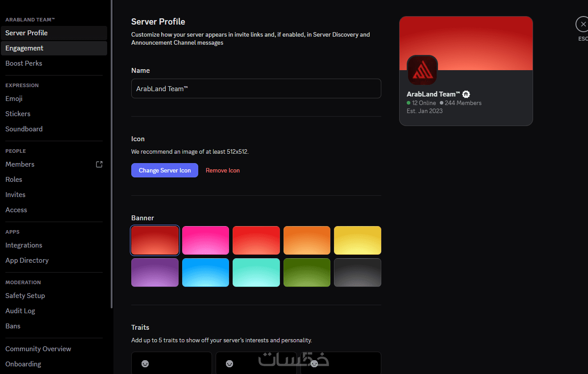Click the smiley emoji icon in the first trait box
The image size is (588, 374).
click(x=145, y=364)
